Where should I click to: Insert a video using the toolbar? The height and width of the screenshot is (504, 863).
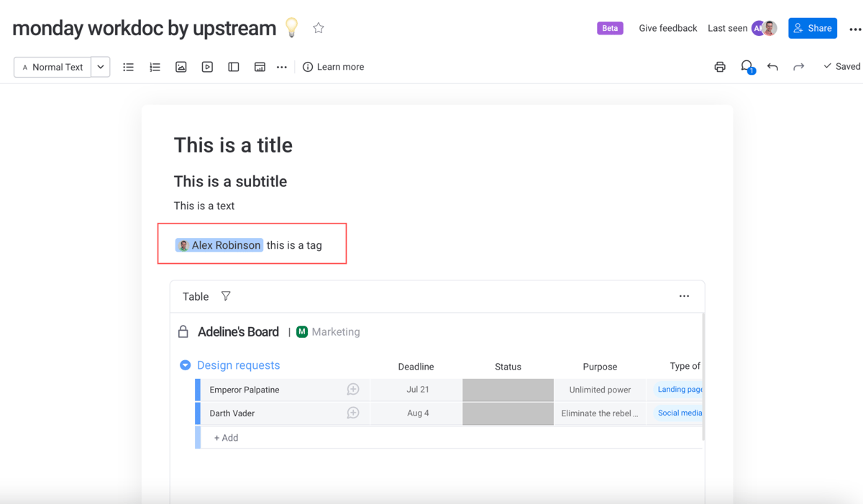[207, 67]
